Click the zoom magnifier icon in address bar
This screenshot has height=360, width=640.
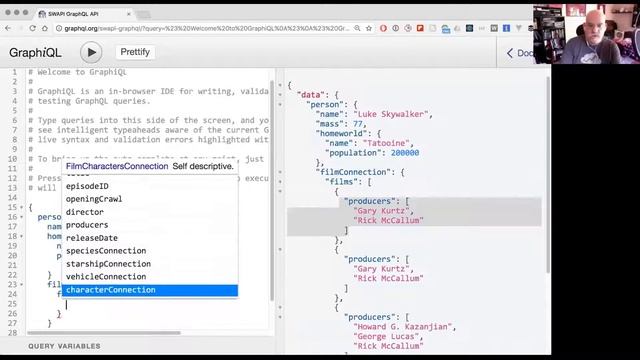coord(357,28)
